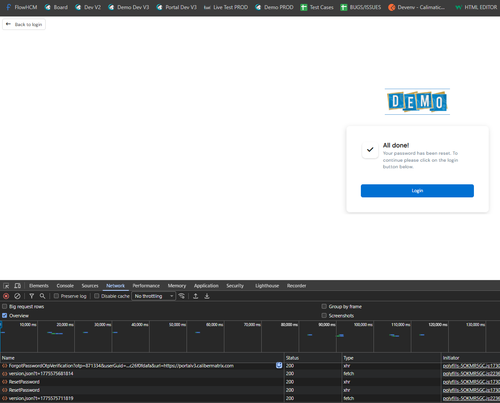Open polyfills initiator link of ForgotPasswordOtpVerification row

471,366
